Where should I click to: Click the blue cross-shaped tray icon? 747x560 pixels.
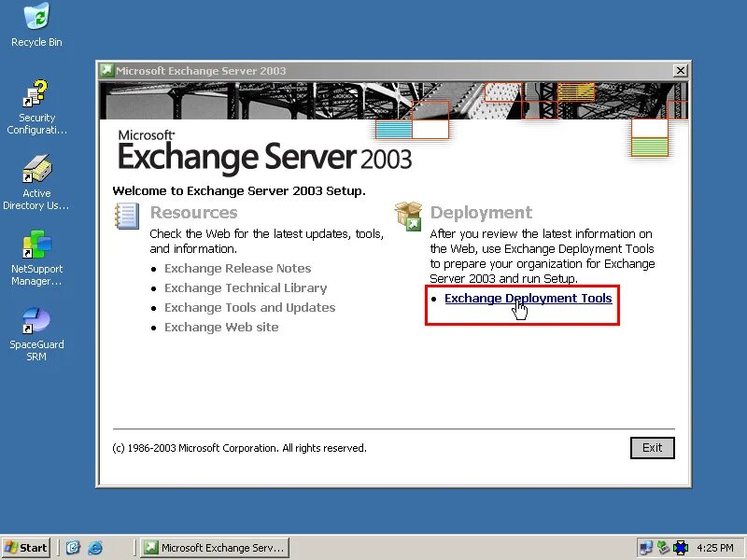click(x=681, y=548)
